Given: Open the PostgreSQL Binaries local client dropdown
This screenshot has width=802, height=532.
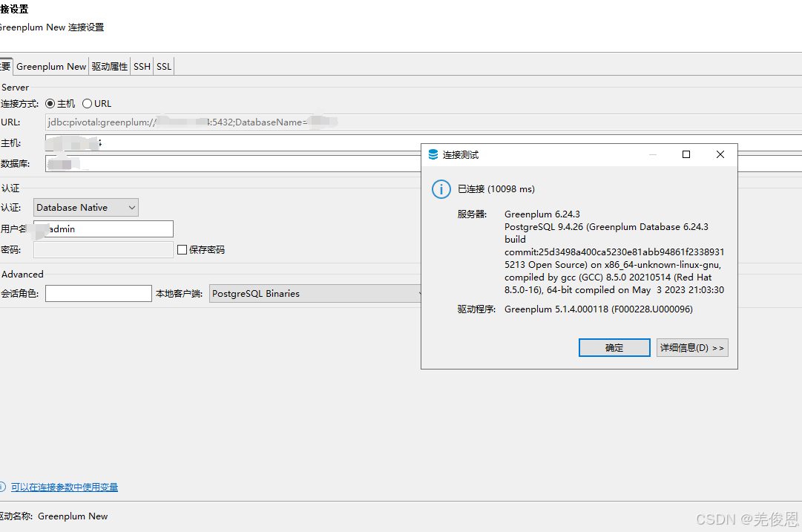Looking at the screenshot, I should pyautogui.click(x=317, y=294).
